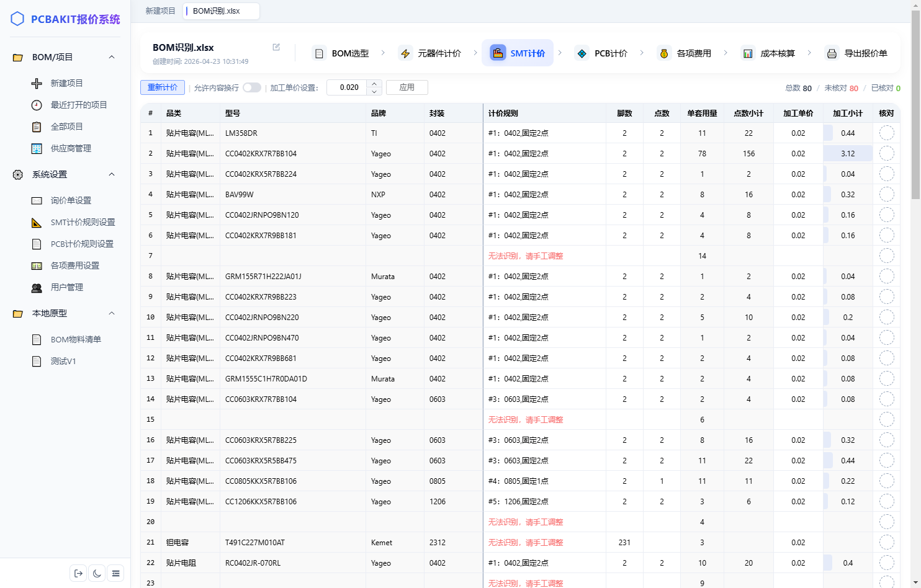The width and height of the screenshot is (921, 588).
Task: Open the 全部项目 menu item
Action: point(66,127)
